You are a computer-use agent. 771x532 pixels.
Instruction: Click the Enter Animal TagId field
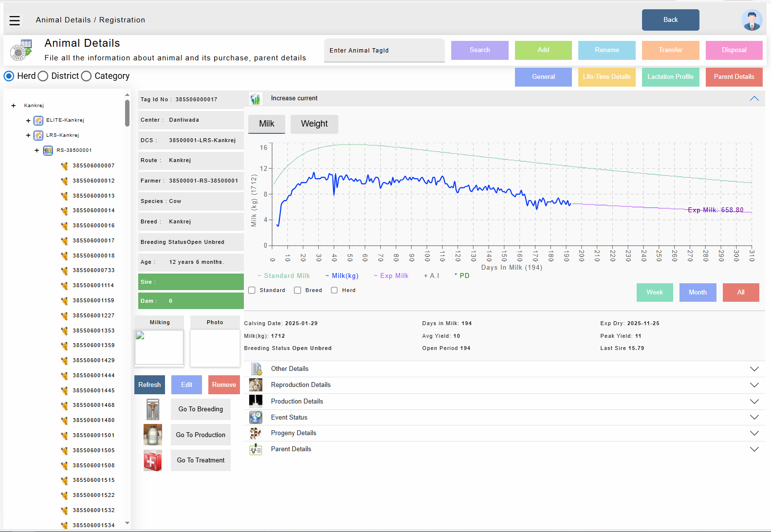coord(384,51)
